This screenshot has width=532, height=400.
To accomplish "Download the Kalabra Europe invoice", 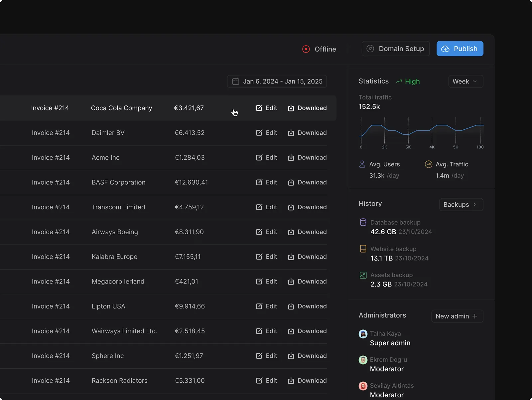I will (x=307, y=257).
